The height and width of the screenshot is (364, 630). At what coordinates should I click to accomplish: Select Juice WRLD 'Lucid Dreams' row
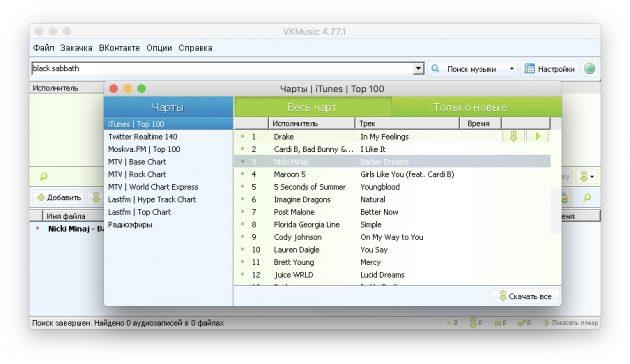pyautogui.click(x=392, y=275)
